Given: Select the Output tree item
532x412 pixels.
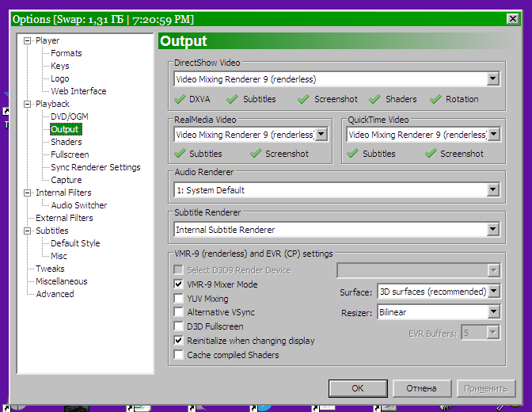Looking at the screenshot, I should (65, 129).
